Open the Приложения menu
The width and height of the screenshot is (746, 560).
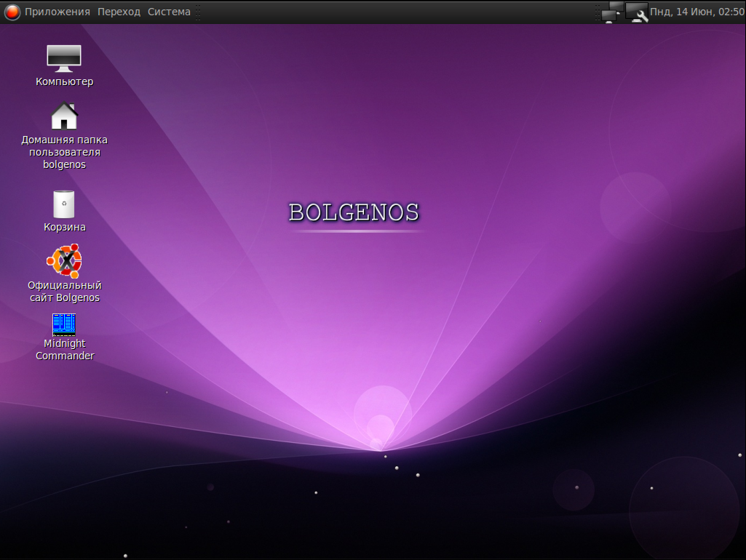(x=57, y=12)
